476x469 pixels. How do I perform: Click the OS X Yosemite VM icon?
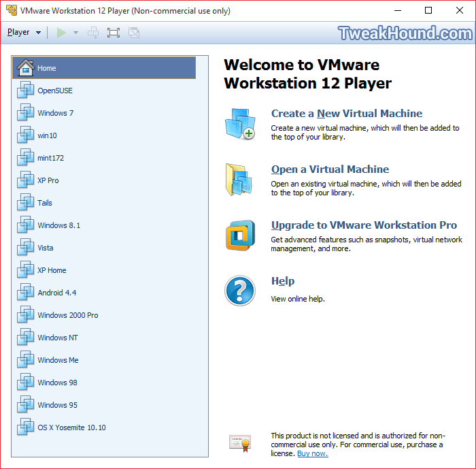pos(26,427)
